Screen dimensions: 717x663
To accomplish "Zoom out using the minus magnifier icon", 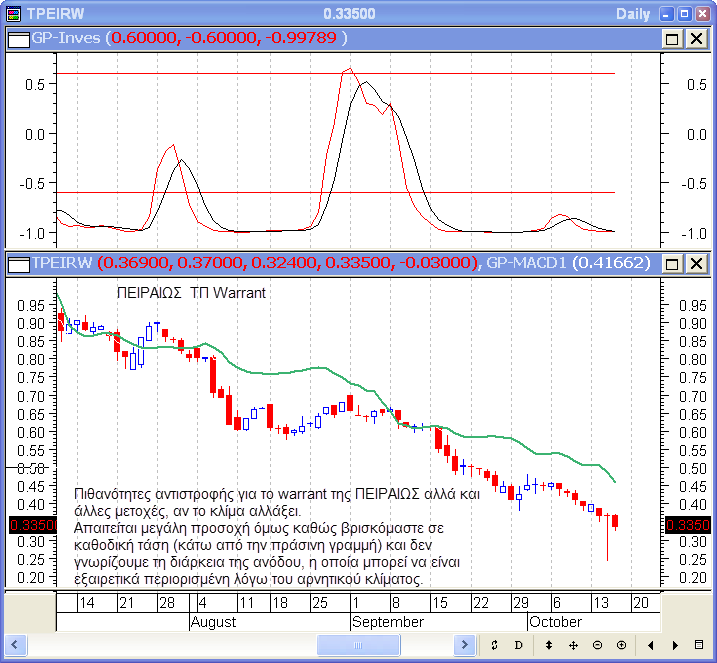I will click(597, 644).
